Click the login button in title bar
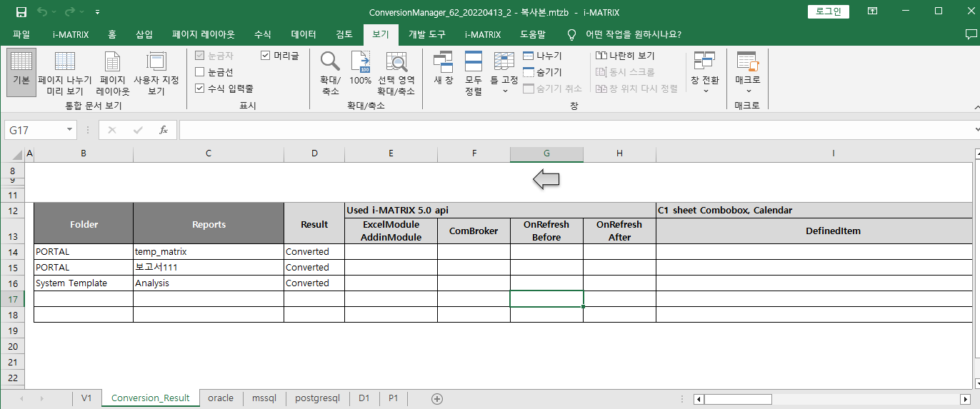Screen dimensions: 980x409 tap(829, 11)
